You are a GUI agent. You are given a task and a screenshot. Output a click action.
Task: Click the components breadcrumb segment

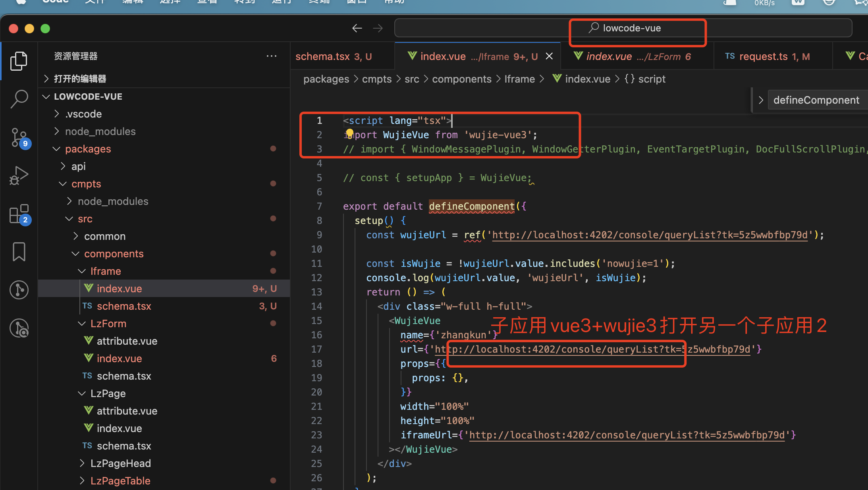461,79
